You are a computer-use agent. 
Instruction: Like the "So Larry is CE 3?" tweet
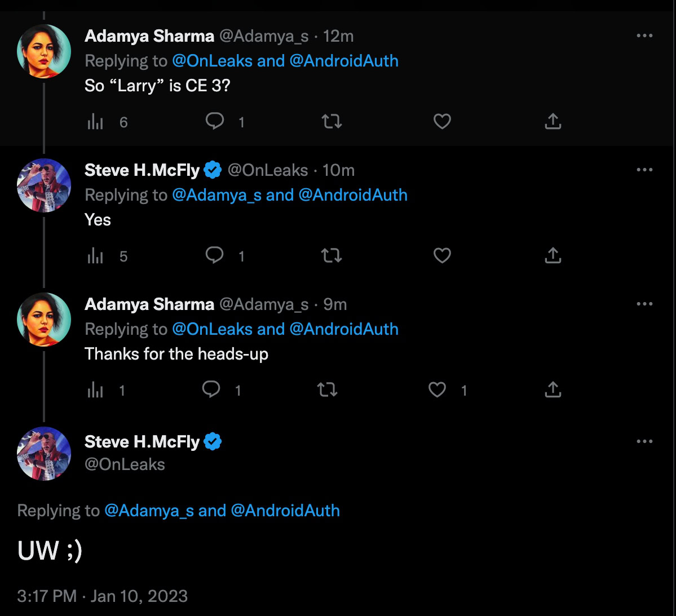442,121
